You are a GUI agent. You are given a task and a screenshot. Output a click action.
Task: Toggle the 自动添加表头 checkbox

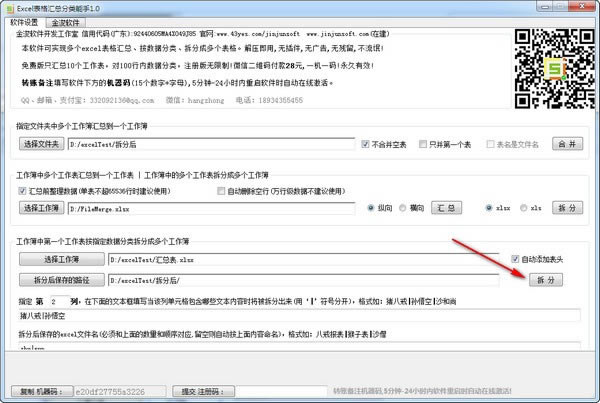(537, 259)
